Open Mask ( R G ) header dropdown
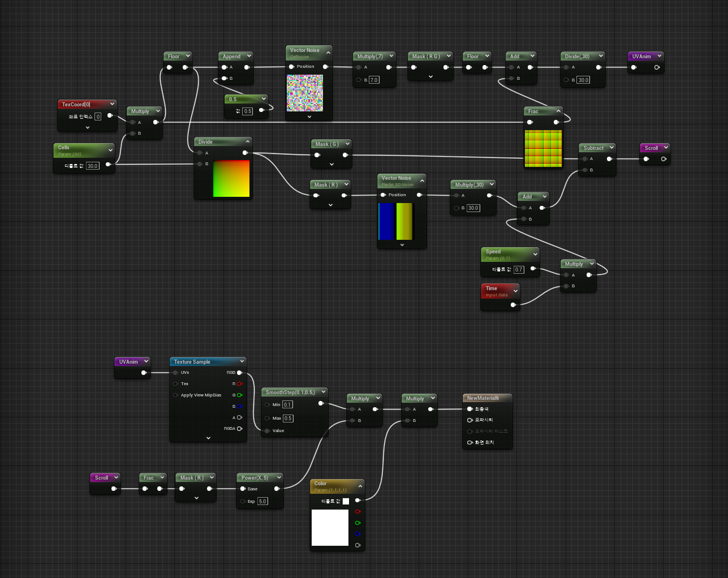The height and width of the screenshot is (578, 728). coord(449,56)
